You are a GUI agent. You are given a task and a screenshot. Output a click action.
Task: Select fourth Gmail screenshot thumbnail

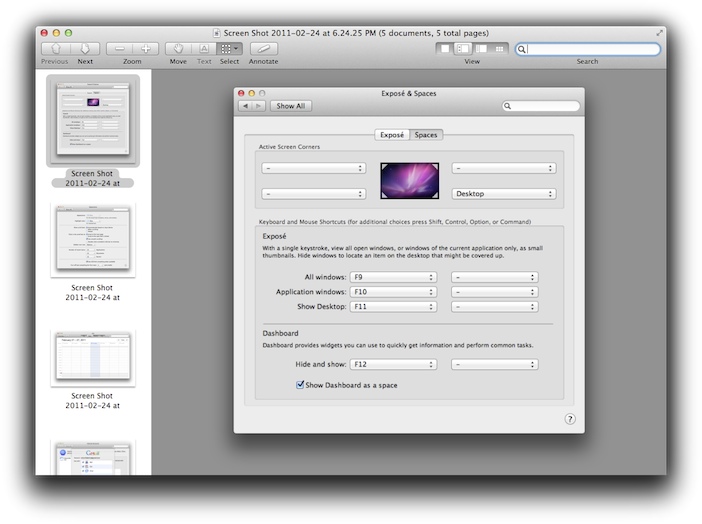click(93, 458)
